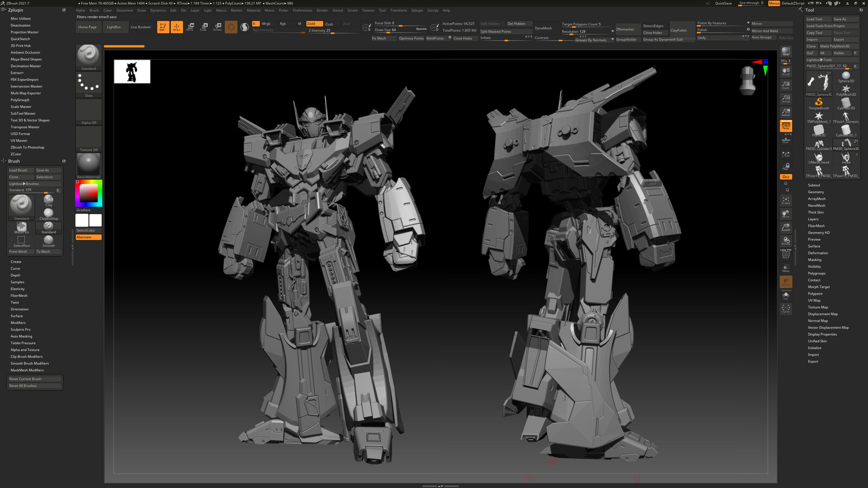This screenshot has height=488, width=868.
Task: Click the BPR render icon
Action: (786, 52)
